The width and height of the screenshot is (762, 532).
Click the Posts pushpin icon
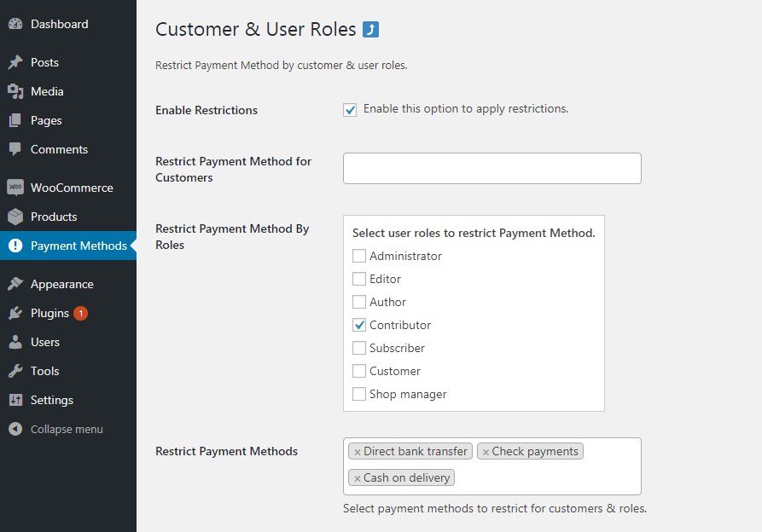coord(15,62)
